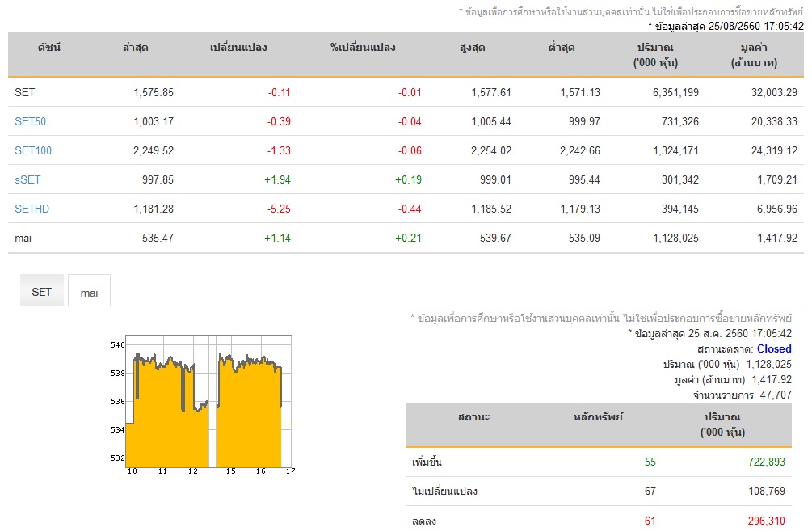The width and height of the screenshot is (812, 532).
Task: Click SET50 change value -0.39
Action: click(279, 121)
